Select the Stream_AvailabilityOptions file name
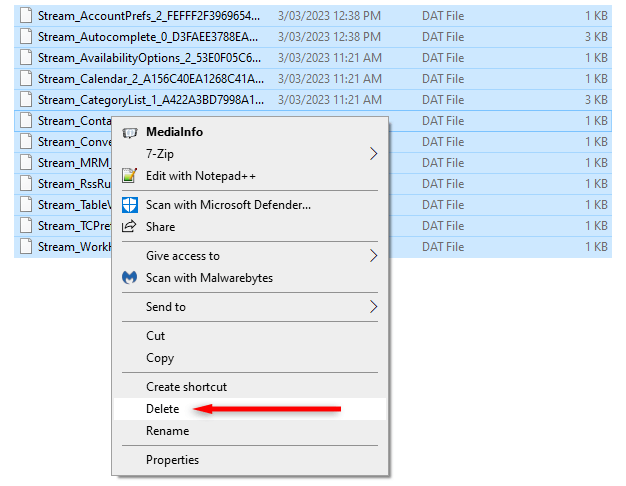Image resolution: width=626 pixels, height=486 pixels. (x=150, y=58)
